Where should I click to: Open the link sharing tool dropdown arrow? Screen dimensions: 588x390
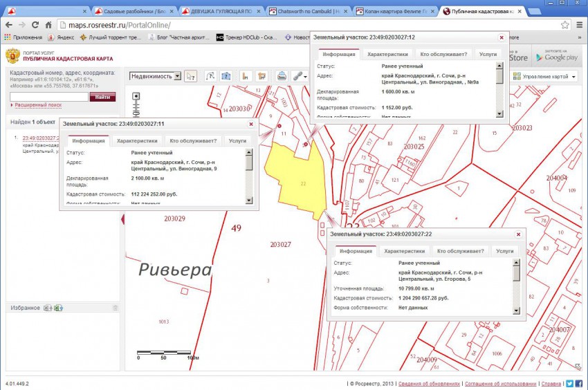306,76
